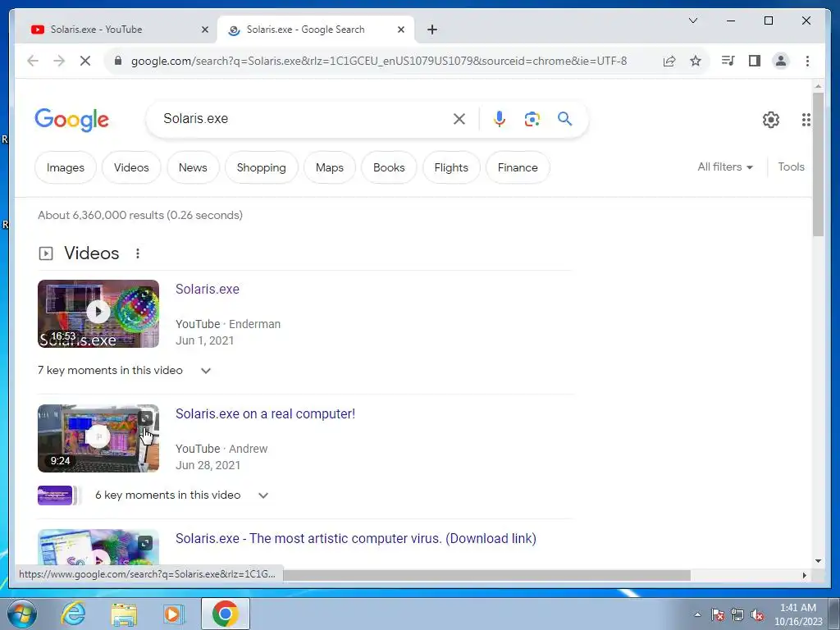Close the Google Search tab

click(x=400, y=30)
